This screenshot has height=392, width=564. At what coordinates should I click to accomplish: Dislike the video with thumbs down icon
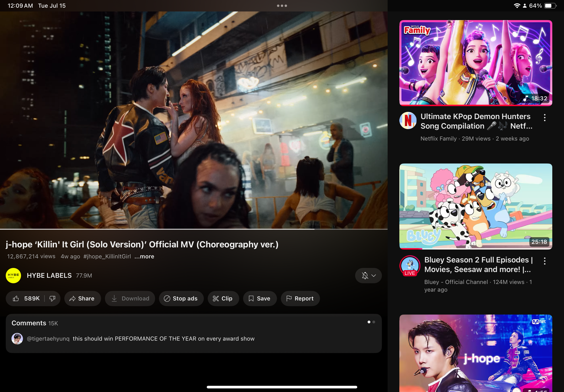[x=52, y=298]
